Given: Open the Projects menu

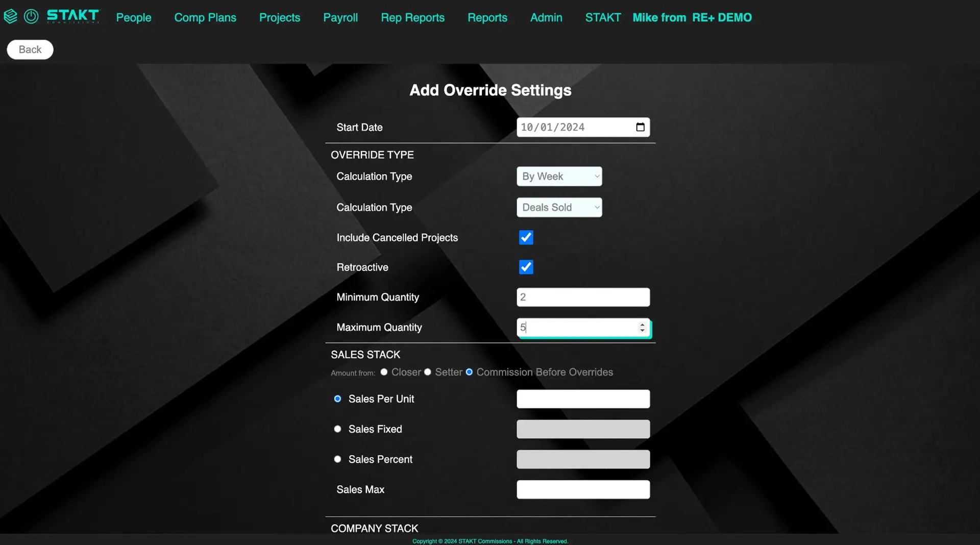Looking at the screenshot, I should pos(280,17).
